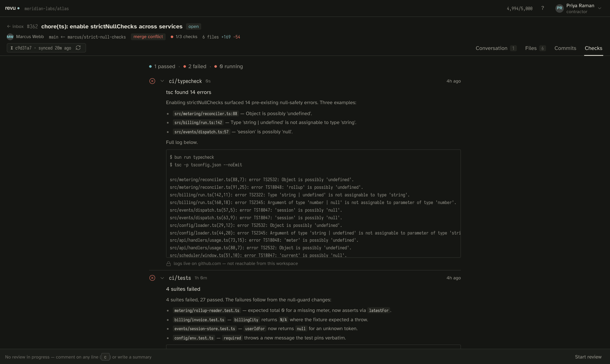This screenshot has width=610, height=364.
Task: Select the Checks tab
Action: click(593, 48)
